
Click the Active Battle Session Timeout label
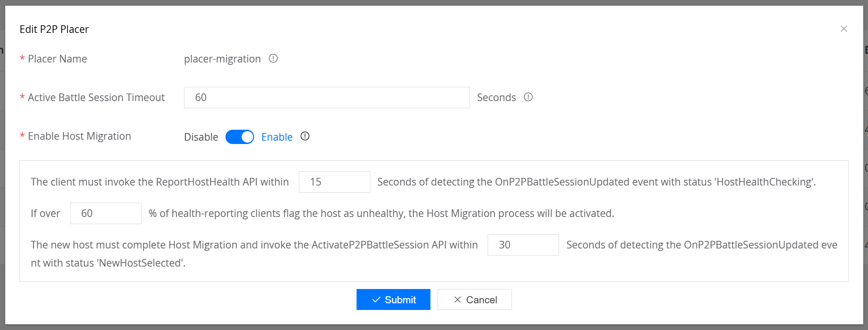click(x=96, y=98)
